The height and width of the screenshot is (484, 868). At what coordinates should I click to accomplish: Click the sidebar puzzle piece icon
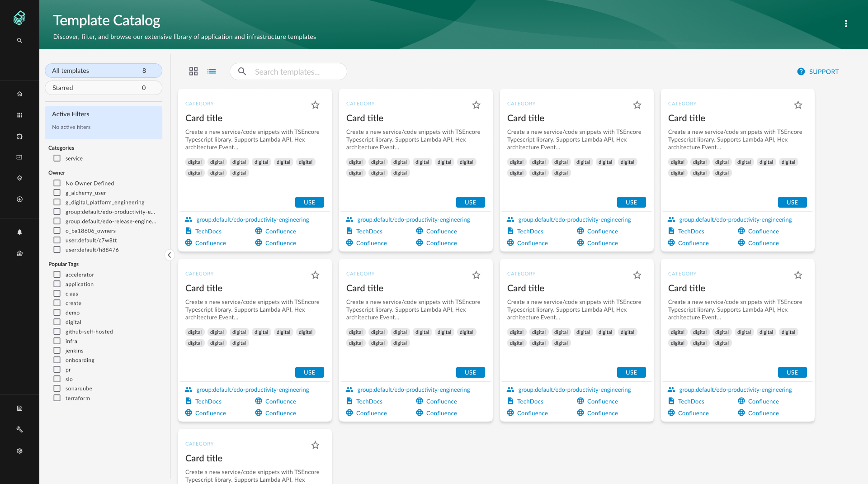tap(19, 136)
